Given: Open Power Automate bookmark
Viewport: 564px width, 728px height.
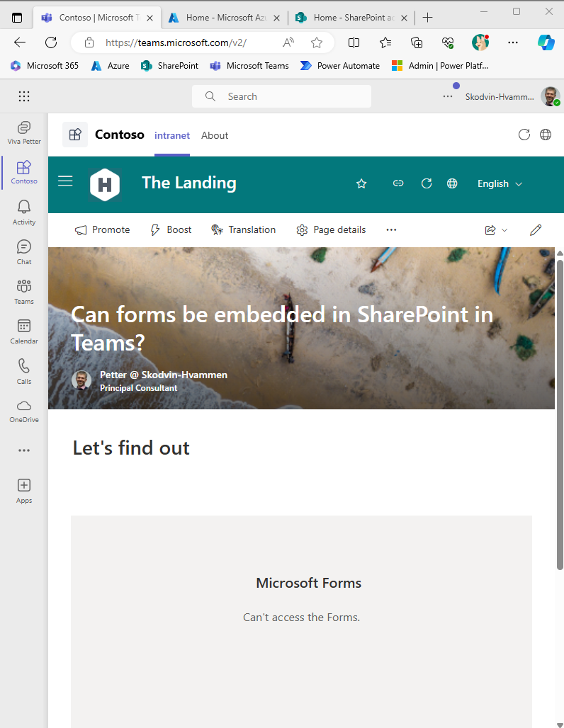Looking at the screenshot, I should pos(340,66).
